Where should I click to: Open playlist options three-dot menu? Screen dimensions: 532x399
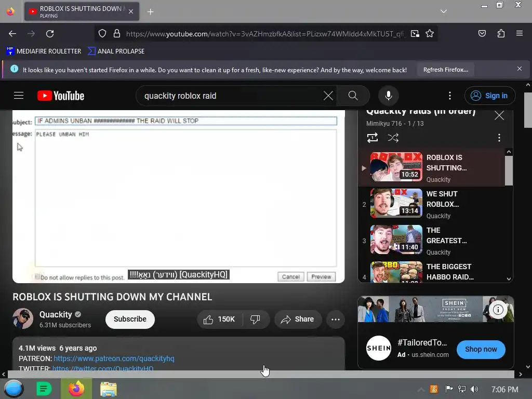click(499, 138)
